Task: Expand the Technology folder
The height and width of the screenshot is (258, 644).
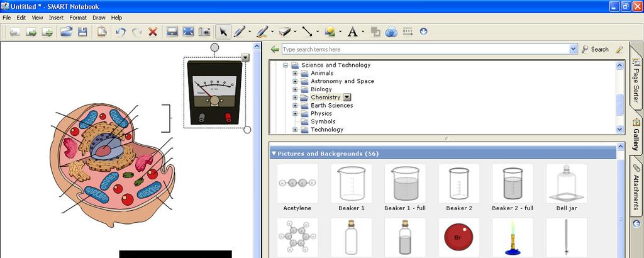Action: (x=295, y=130)
